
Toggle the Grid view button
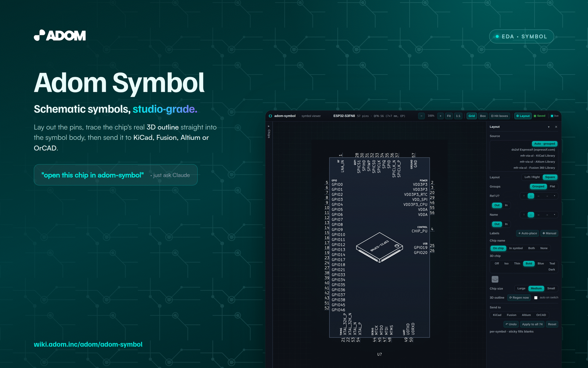point(472,116)
